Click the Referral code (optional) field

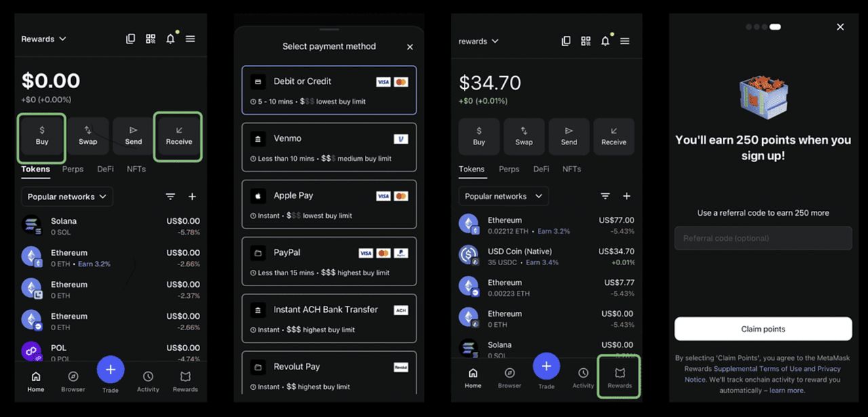763,238
